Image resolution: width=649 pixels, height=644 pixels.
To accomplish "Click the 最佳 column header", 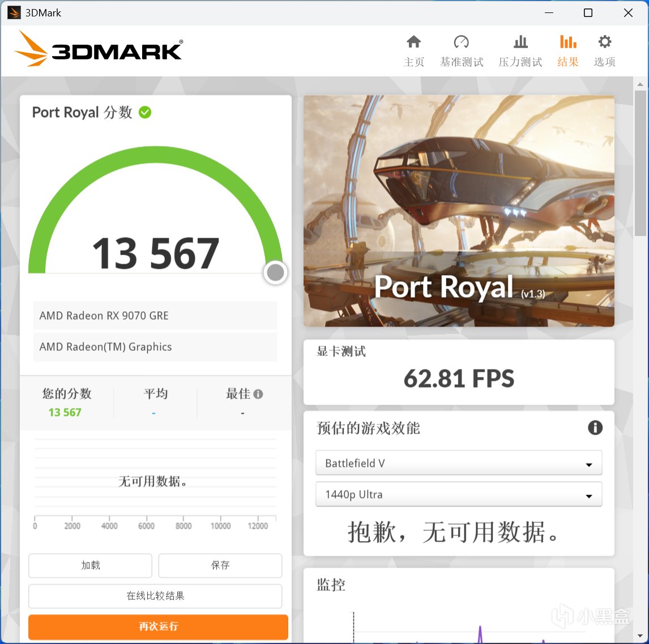I will 238,393.
